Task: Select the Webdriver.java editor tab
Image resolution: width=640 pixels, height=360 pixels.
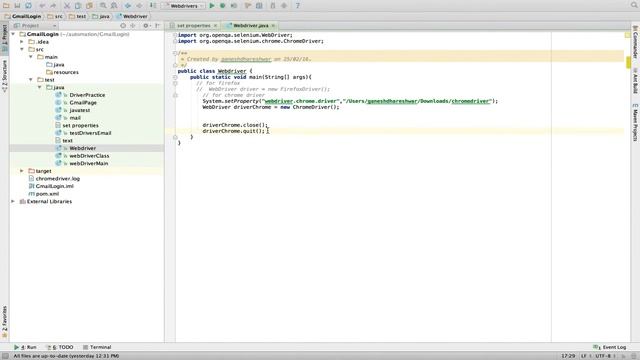Action: coord(250,25)
